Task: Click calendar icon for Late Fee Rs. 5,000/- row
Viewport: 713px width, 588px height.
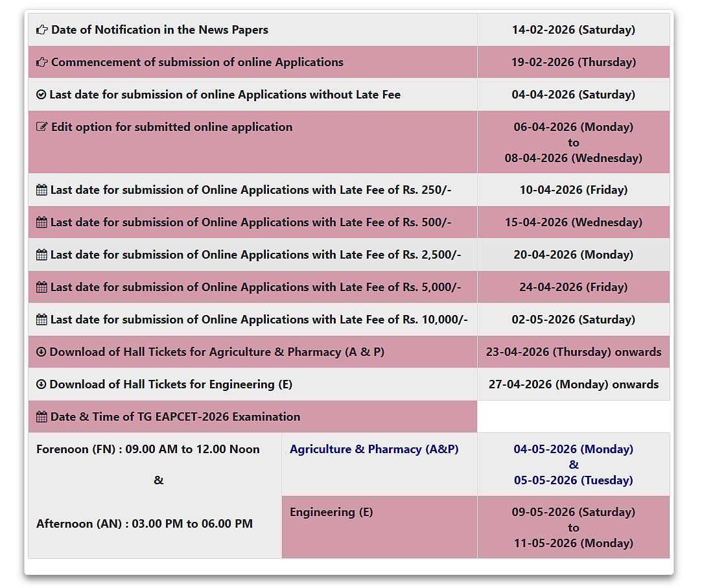Action: pyautogui.click(x=41, y=287)
